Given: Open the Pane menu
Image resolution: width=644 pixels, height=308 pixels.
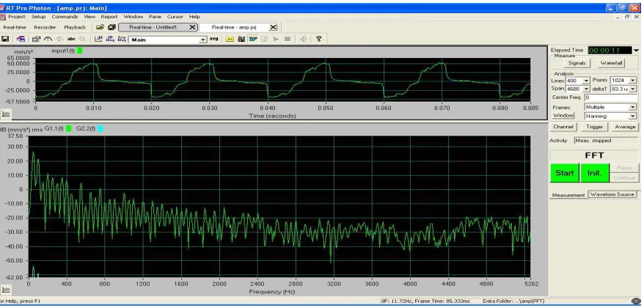Looking at the screenshot, I should click(155, 17).
